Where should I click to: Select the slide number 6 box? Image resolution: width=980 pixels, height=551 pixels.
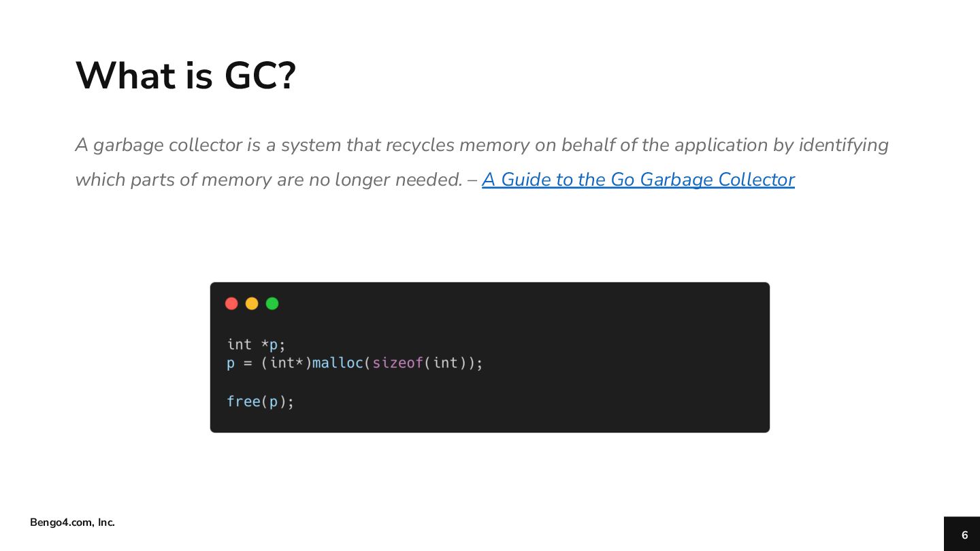point(962,534)
